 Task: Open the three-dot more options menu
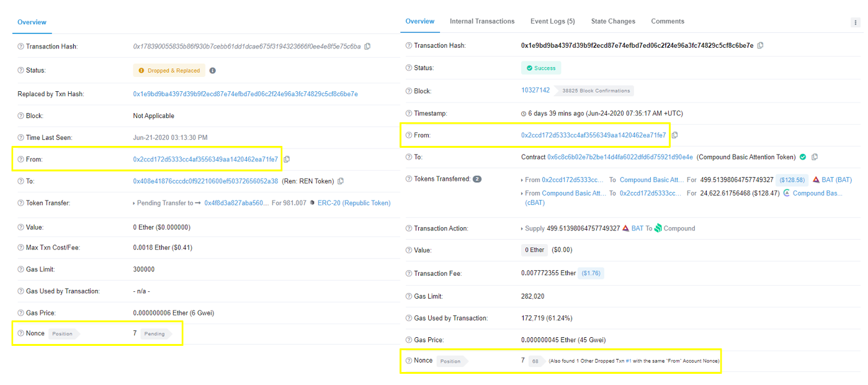(856, 22)
